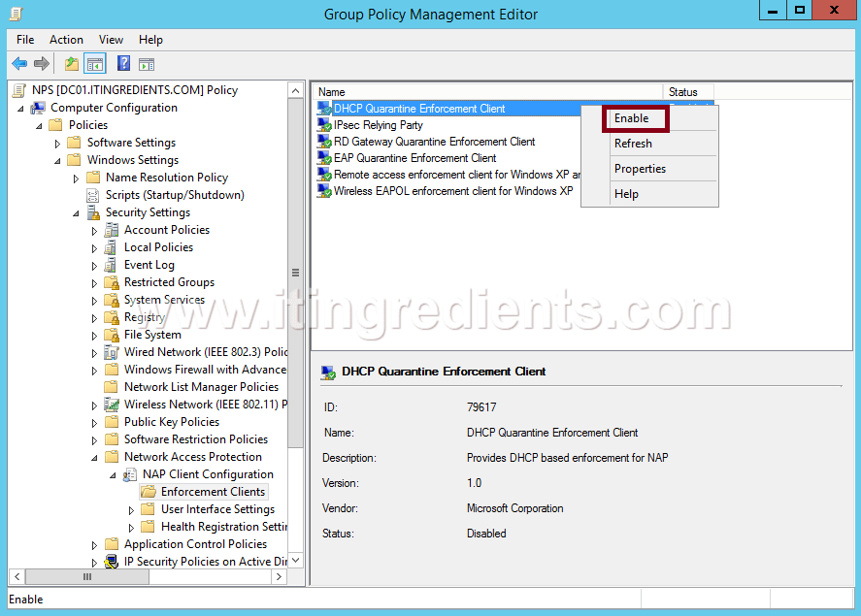
Task: Toggle the Show/Hide Console Tree icon
Action: [x=94, y=64]
